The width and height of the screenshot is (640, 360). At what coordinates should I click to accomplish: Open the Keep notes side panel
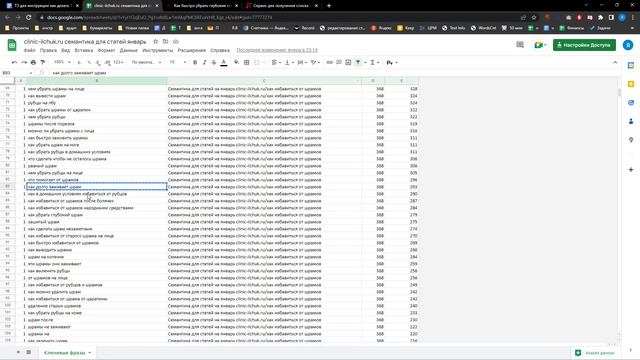click(631, 84)
